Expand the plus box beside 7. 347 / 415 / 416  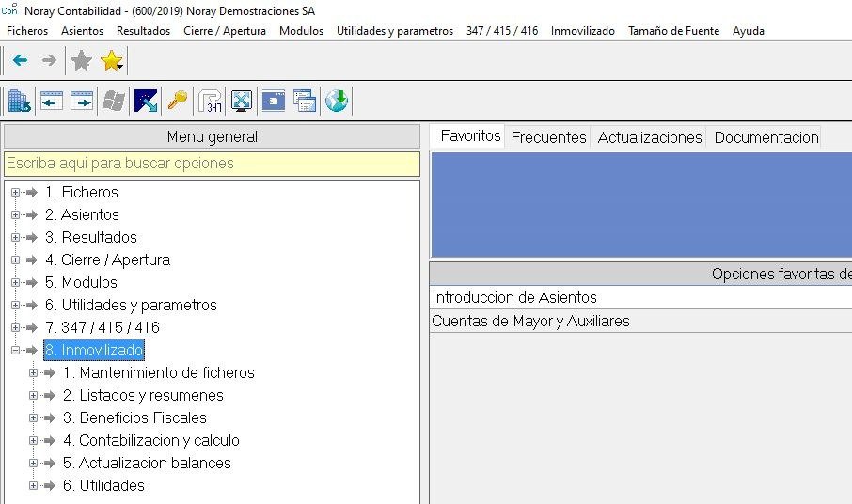(15, 327)
